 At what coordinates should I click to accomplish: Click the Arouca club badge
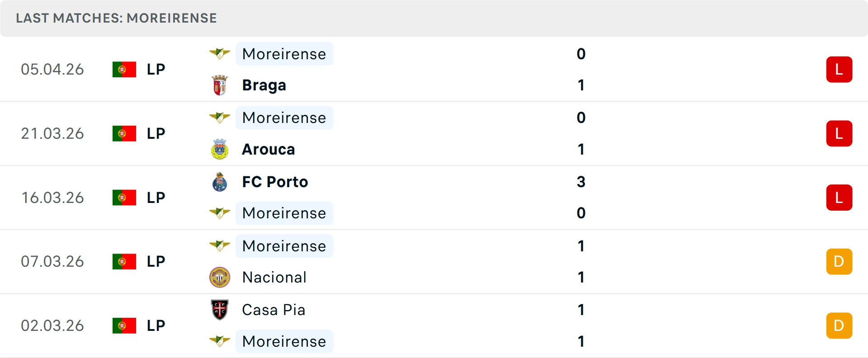coord(220,149)
